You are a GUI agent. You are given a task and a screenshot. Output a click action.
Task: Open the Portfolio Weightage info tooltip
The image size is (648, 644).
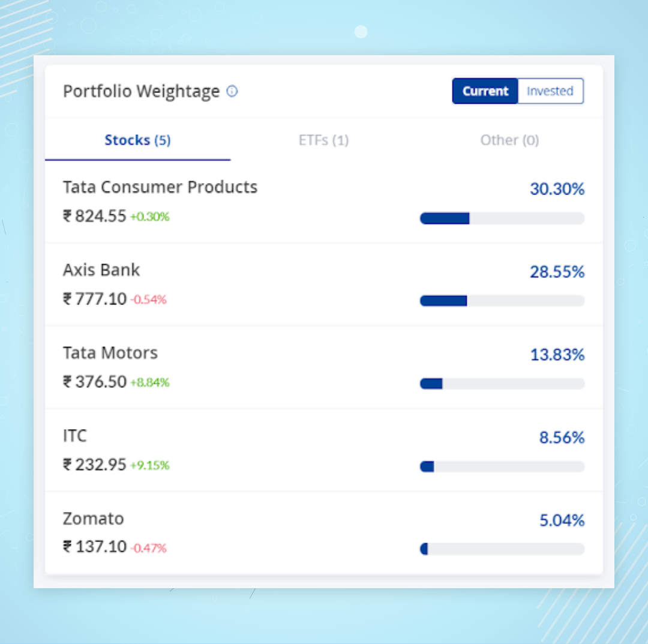click(232, 91)
